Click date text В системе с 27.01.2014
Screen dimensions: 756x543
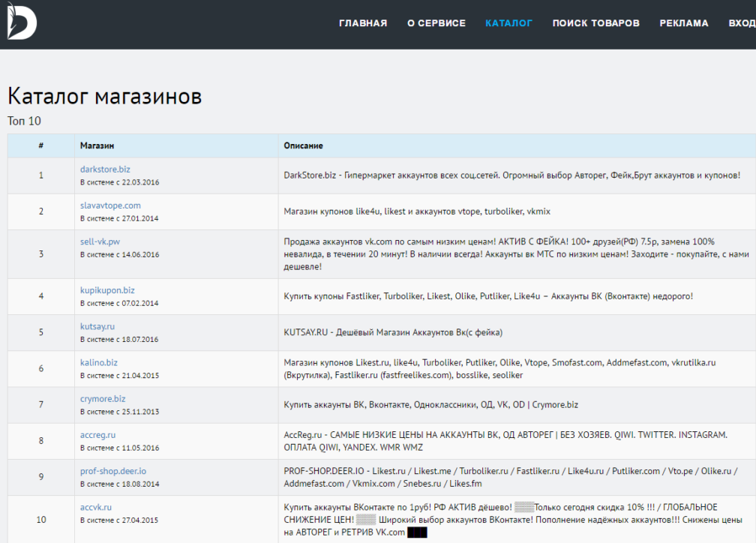tap(119, 218)
